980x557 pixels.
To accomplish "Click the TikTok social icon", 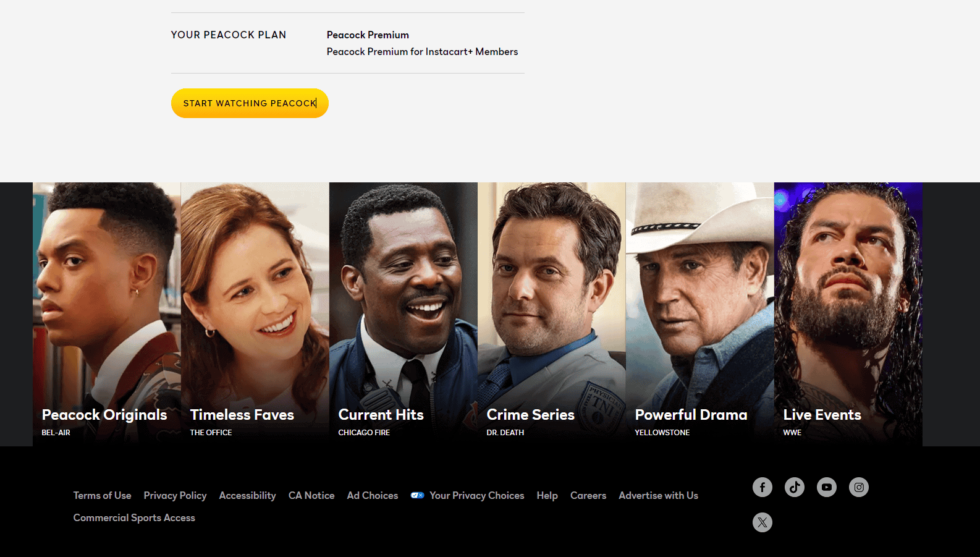I will point(794,487).
